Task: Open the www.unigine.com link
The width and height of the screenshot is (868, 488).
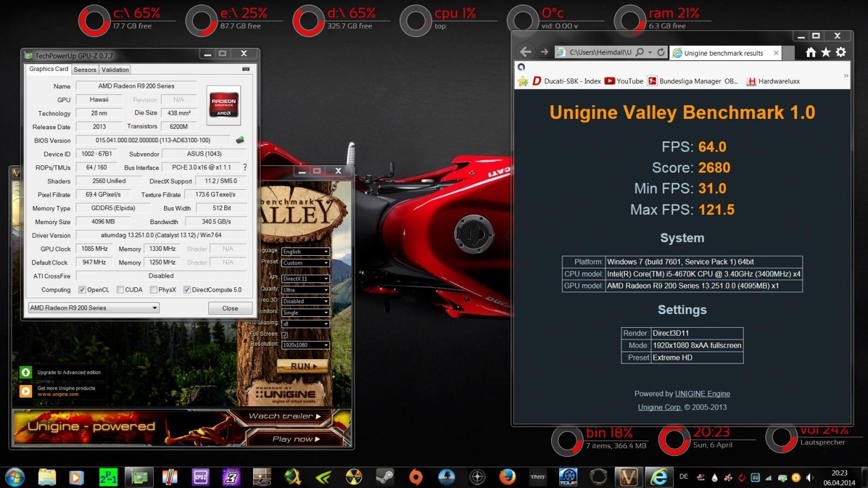Action: point(58,394)
